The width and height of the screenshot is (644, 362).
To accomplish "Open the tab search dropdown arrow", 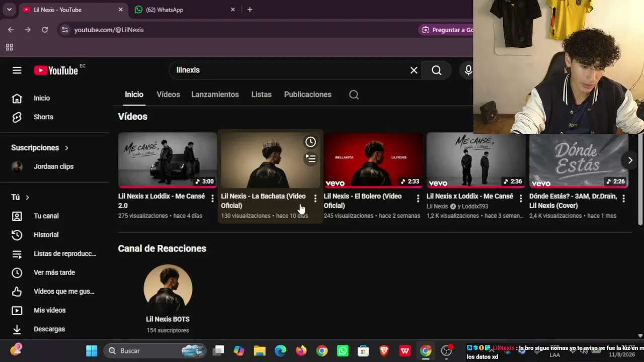I will point(9,10).
